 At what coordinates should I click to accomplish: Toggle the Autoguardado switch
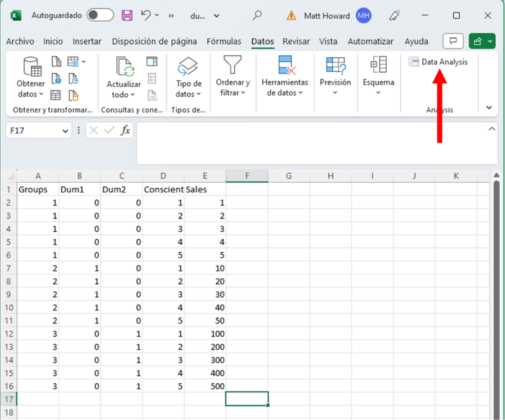(100, 15)
